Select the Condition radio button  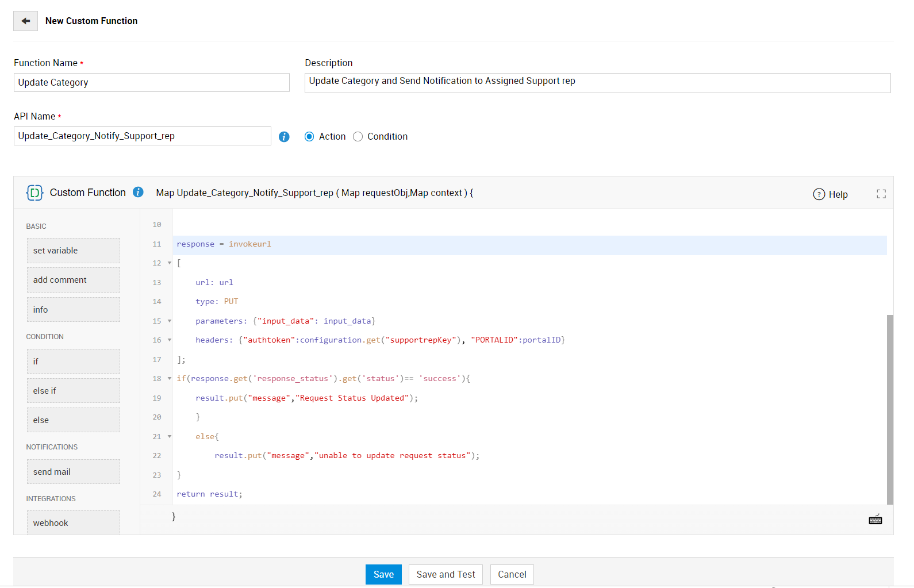[x=358, y=137]
